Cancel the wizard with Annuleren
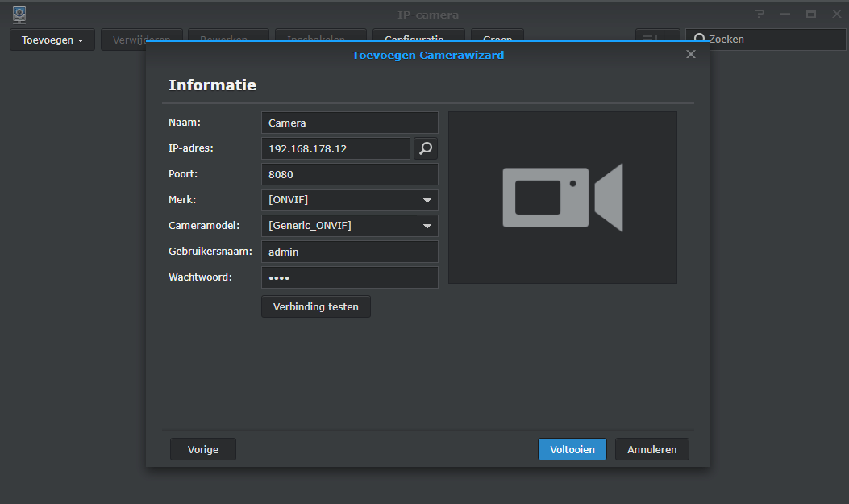849x504 pixels. tap(651, 449)
